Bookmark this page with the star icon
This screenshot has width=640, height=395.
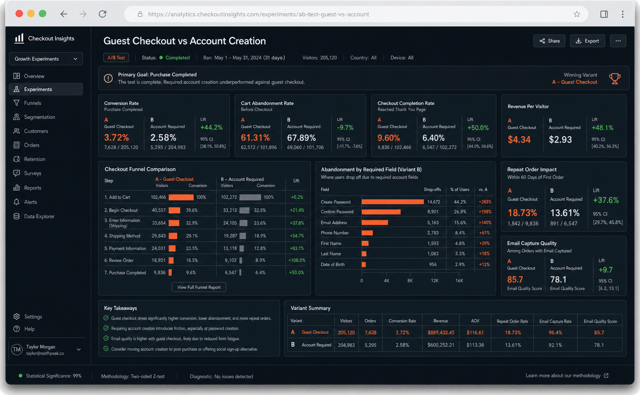[577, 14]
